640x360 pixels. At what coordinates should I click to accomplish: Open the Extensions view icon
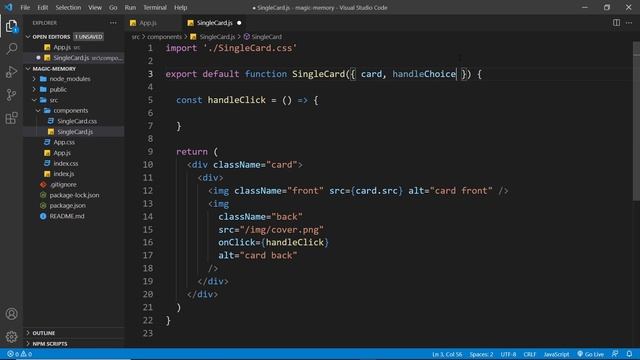click(x=11, y=118)
